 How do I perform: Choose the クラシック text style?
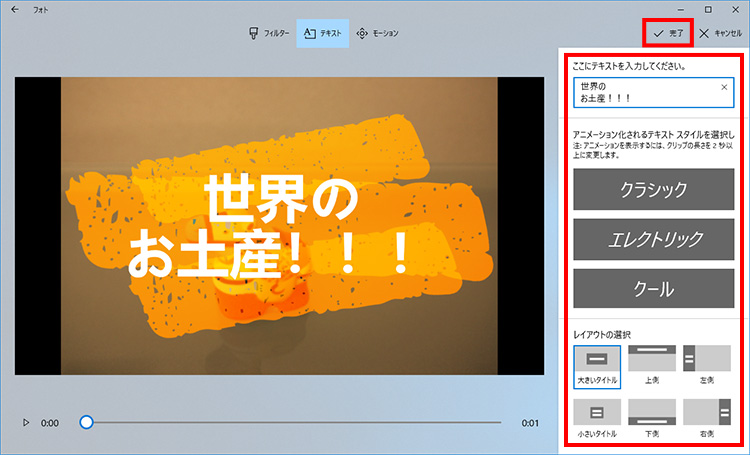[653, 189]
